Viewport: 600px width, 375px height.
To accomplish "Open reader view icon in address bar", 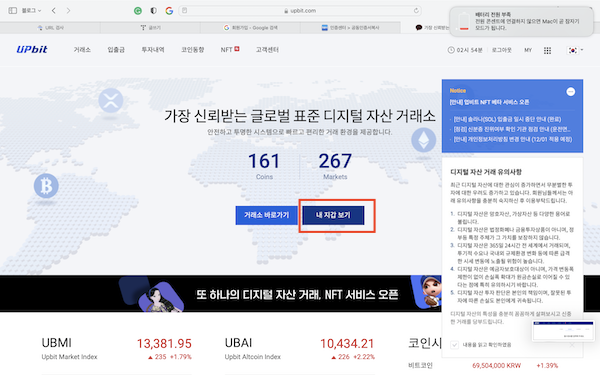I will pos(184,10).
